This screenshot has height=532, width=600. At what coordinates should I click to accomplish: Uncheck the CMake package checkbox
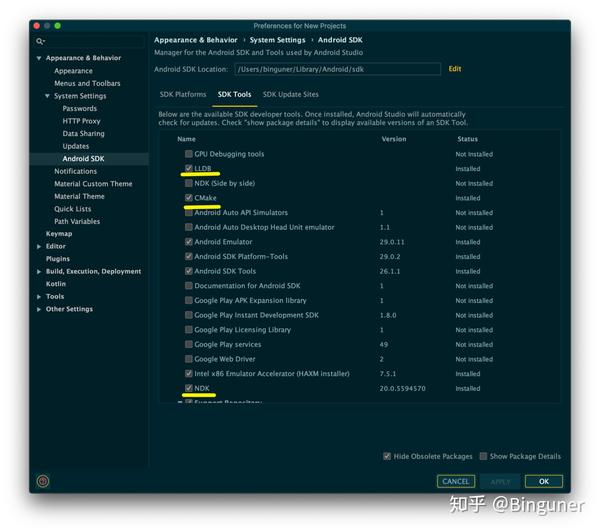point(189,198)
